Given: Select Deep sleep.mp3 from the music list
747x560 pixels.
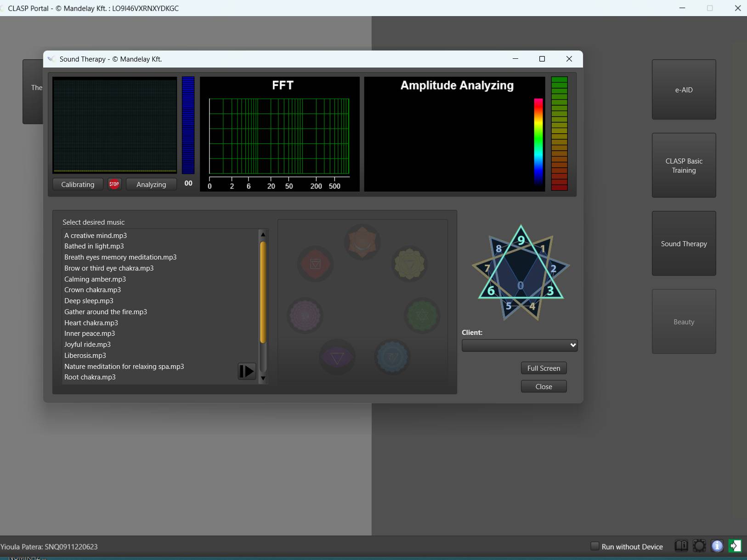Looking at the screenshot, I should tap(89, 301).
